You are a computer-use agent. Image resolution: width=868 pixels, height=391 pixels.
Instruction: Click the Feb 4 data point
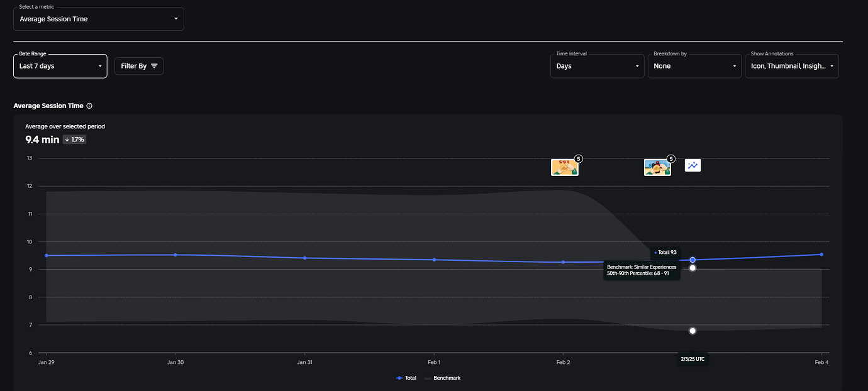click(821, 254)
